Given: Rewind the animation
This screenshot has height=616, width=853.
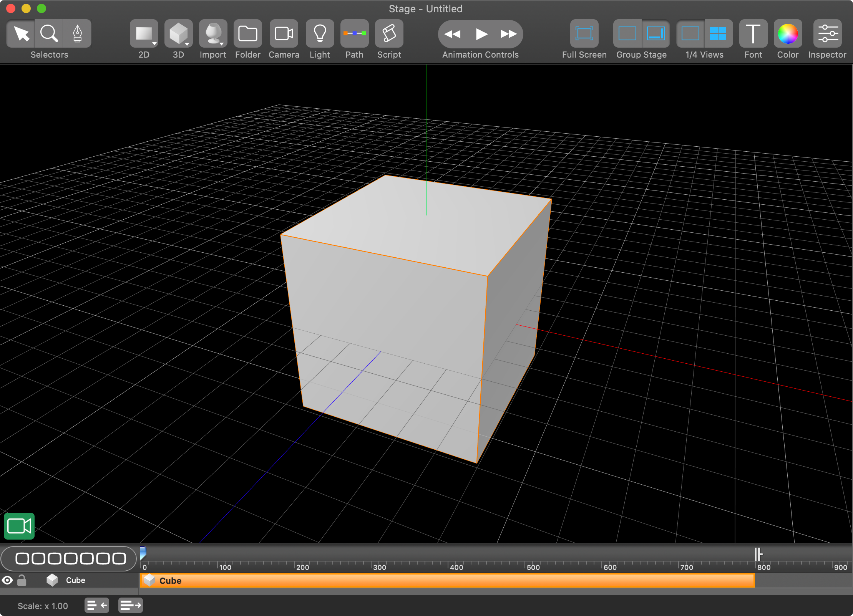Looking at the screenshot, I should (x=452, y=34).
